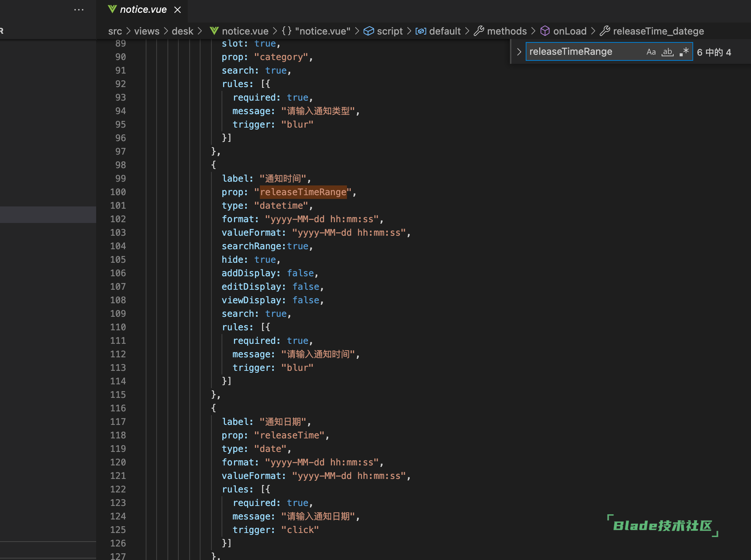Viewport: 751px width, 560px height.
Task: Click the script breadcrumb
Action: click(389, 31)
